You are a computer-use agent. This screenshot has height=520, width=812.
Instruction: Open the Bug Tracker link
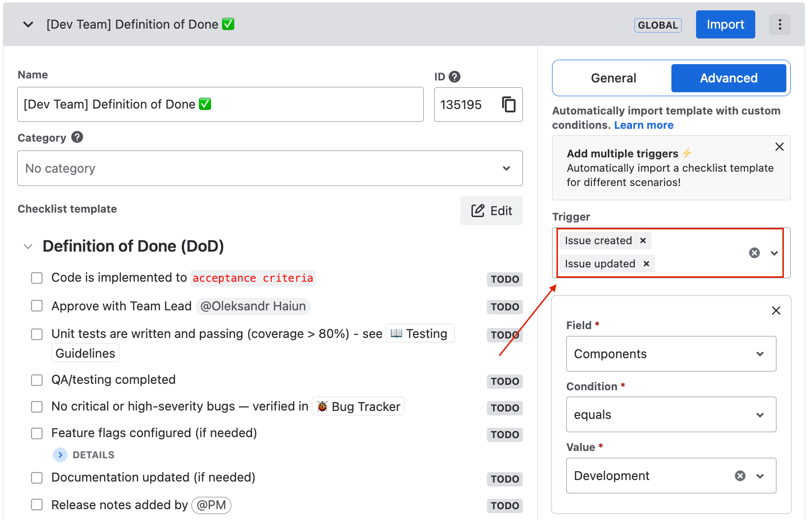tap(358, 407)
